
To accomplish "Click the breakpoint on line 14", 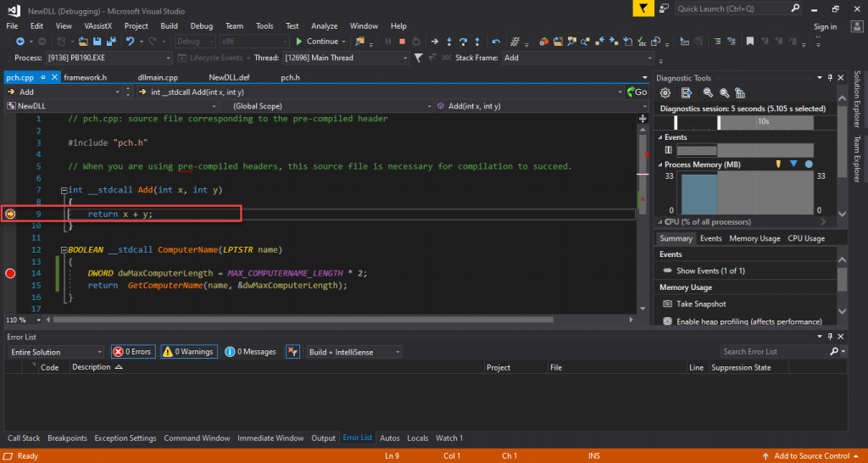I will point(11,273).
